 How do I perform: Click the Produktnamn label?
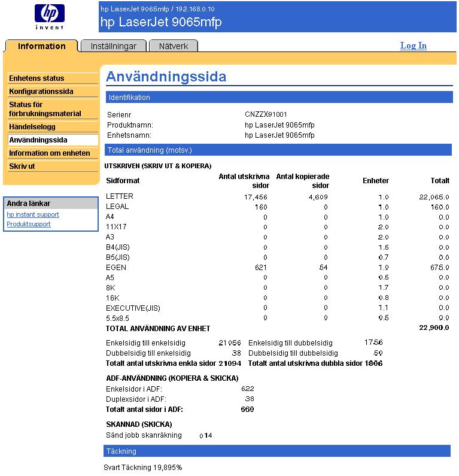pos(130,125)
